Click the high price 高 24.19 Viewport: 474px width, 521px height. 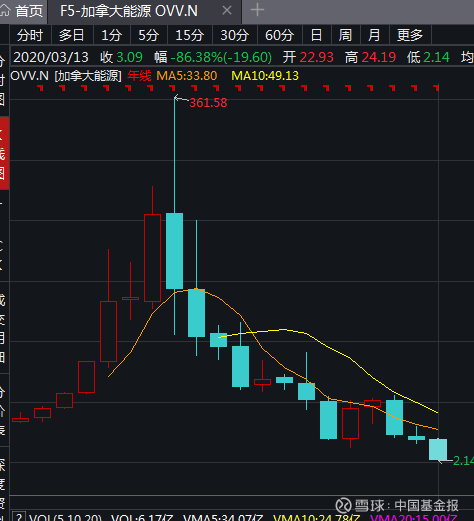[x=370, y=57]
